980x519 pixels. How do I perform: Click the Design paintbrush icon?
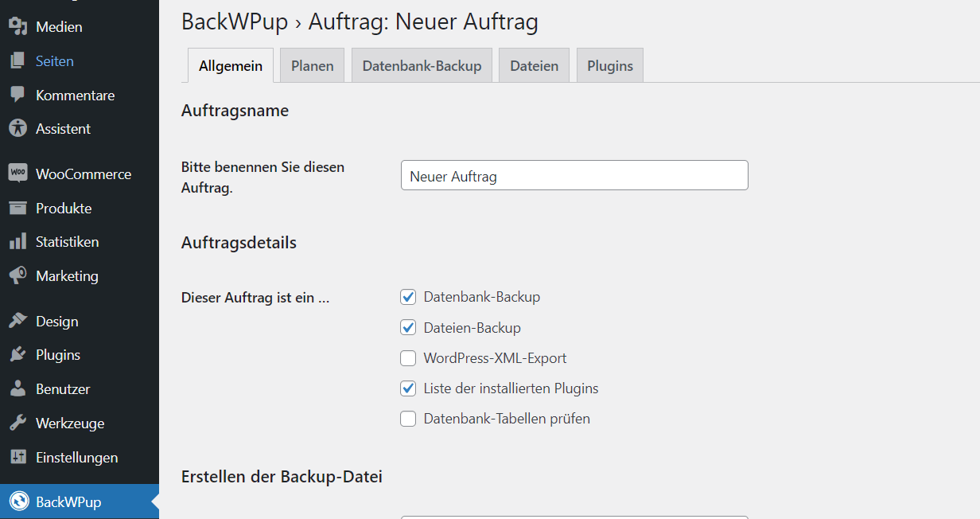coord(17,321)
